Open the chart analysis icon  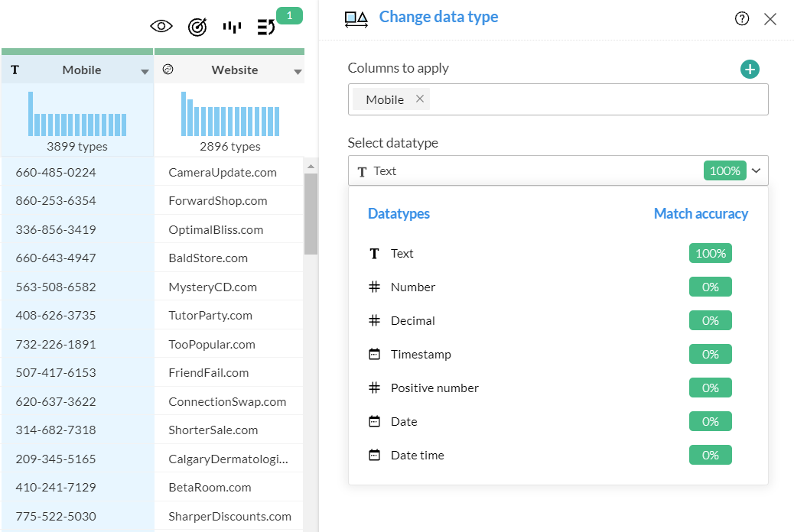pos(232,27)
